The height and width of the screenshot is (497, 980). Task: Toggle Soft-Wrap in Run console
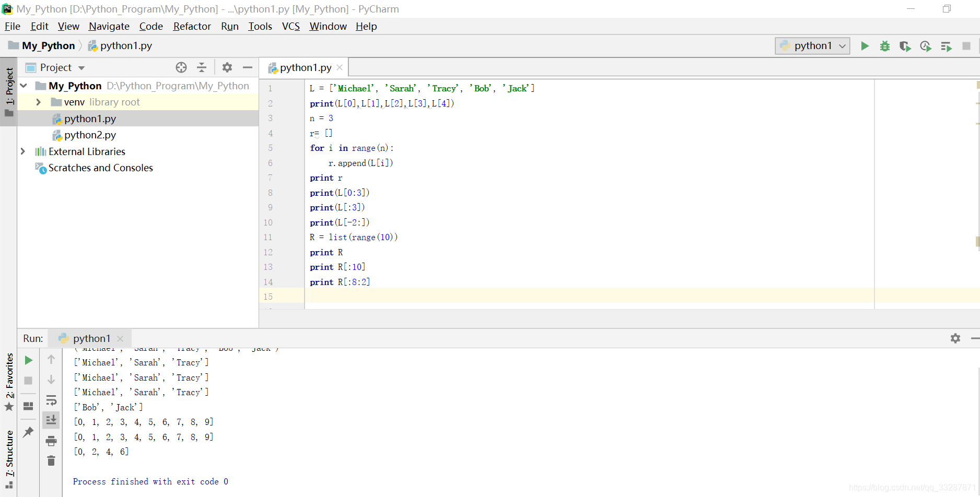click(x=51, y=400)
